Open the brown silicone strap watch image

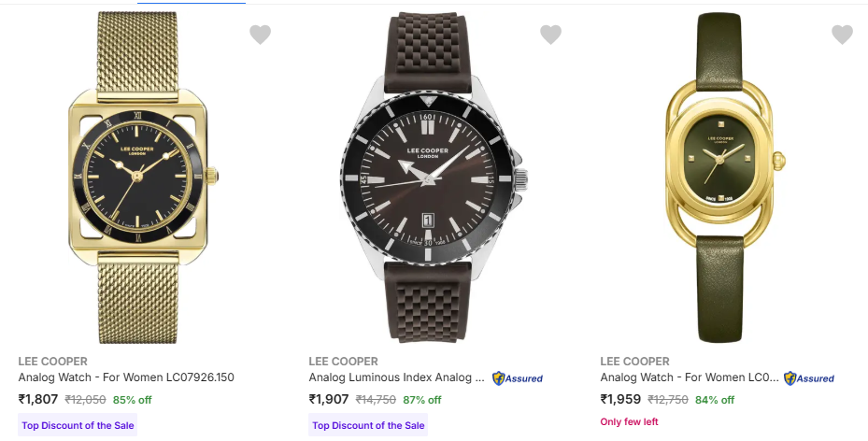pos(434,178)
